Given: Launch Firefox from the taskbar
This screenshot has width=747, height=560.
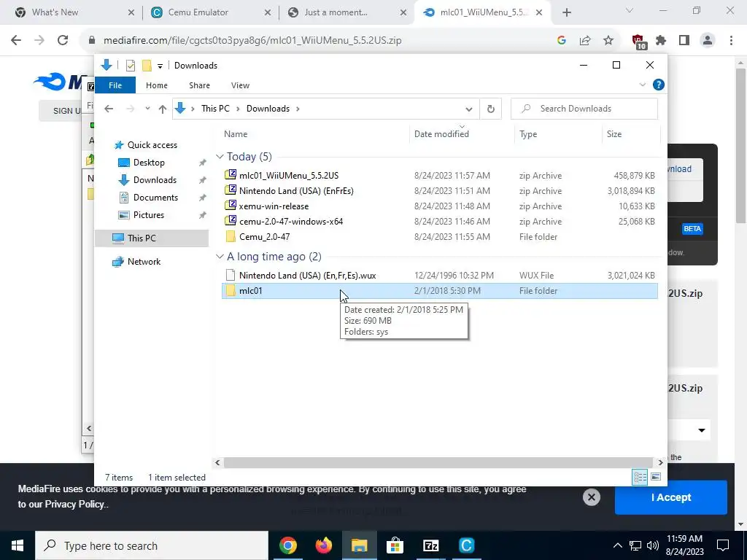Looking at the screenshot, I should [323, 545].
